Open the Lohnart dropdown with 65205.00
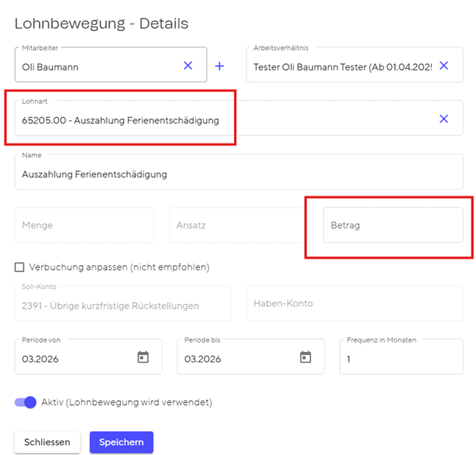Screen dimensions: 476x455 221,120
